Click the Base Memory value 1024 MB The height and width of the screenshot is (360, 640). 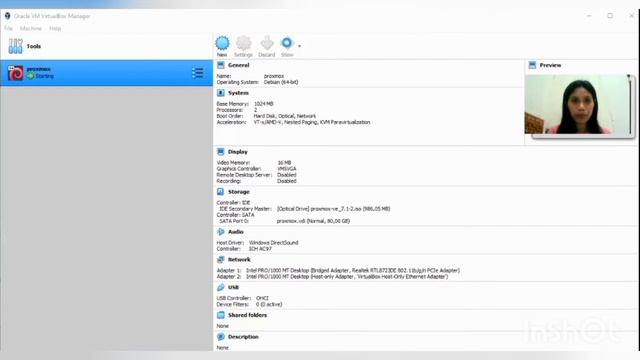264,104
